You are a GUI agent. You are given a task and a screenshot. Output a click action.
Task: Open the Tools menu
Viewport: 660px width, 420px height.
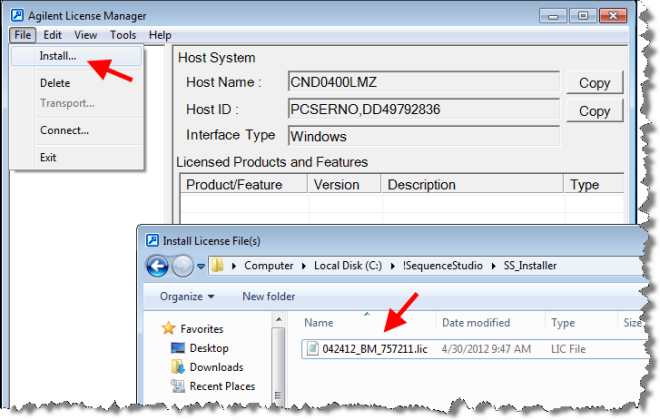pos(123,35)
